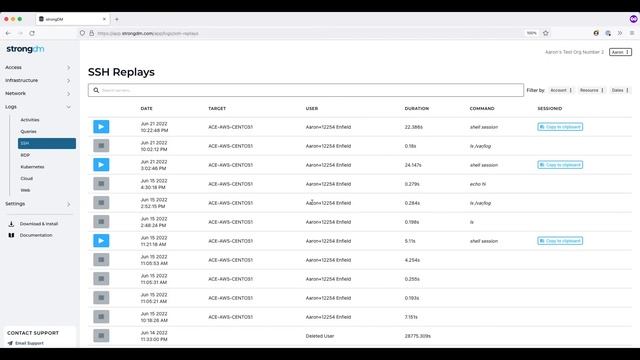Click the download arrow icon in sidebar
Image resolution: width=640 pixels, height=360 pixels.
[x=11, y=224]
